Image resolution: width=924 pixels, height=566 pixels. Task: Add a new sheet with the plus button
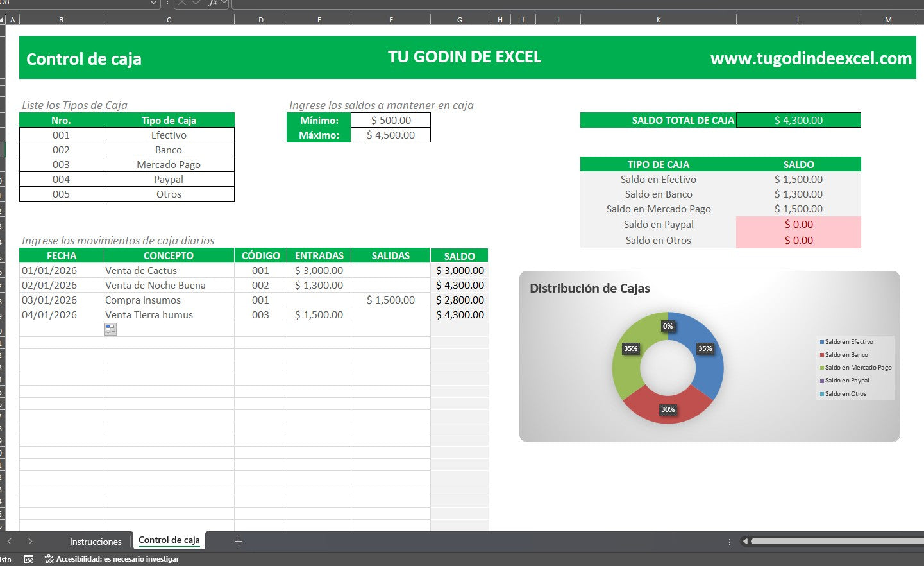click(238, 541)
